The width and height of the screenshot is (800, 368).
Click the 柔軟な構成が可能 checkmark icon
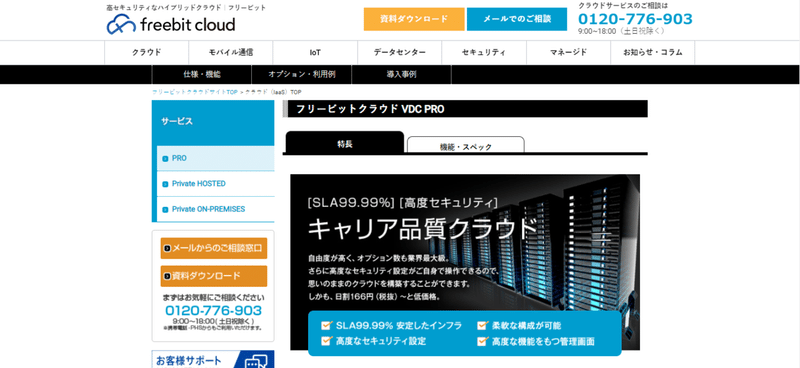(x=482, y=326)
